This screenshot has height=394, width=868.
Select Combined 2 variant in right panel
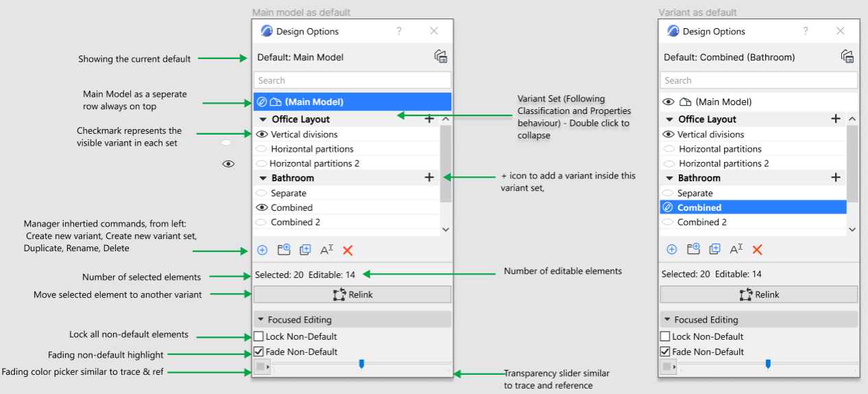click(x=702, y=222)
